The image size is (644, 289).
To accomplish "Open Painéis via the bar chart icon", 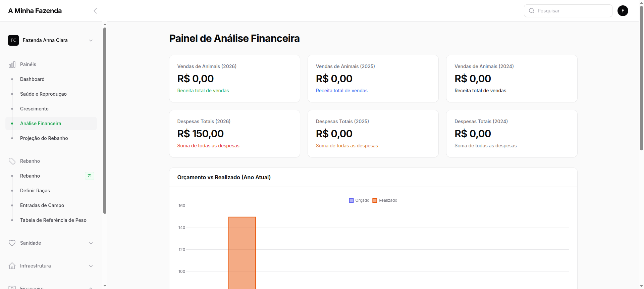I will click(12, 64).
